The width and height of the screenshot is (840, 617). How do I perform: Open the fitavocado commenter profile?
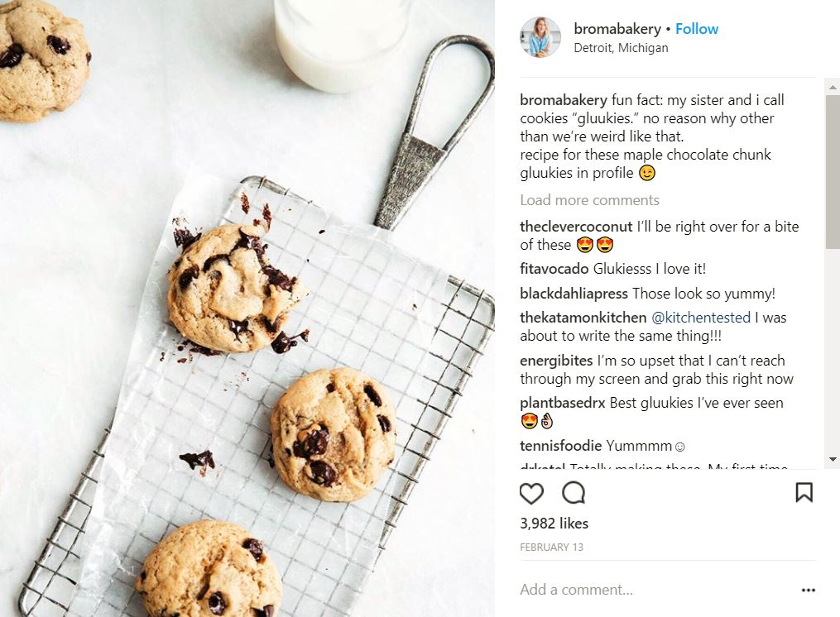554,269
